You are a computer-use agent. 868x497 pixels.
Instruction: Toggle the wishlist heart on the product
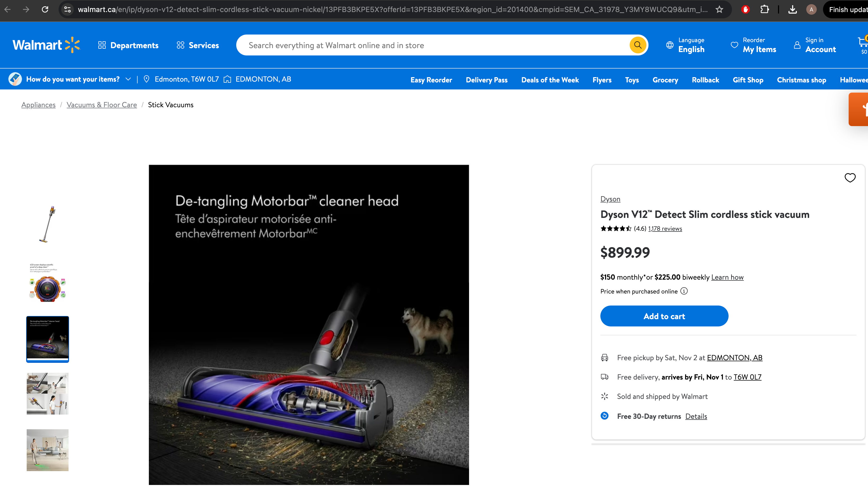[850, 178]
